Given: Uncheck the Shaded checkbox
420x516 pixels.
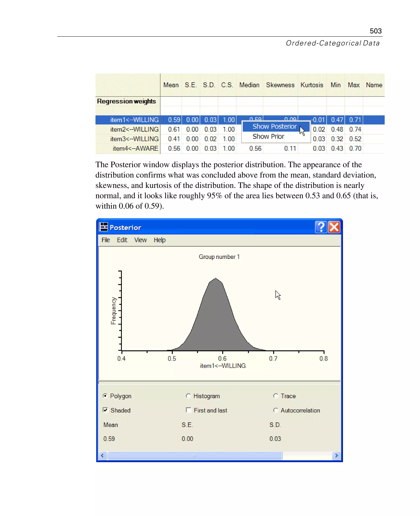Looking at the screenshot, I should (x=105, y=410).
